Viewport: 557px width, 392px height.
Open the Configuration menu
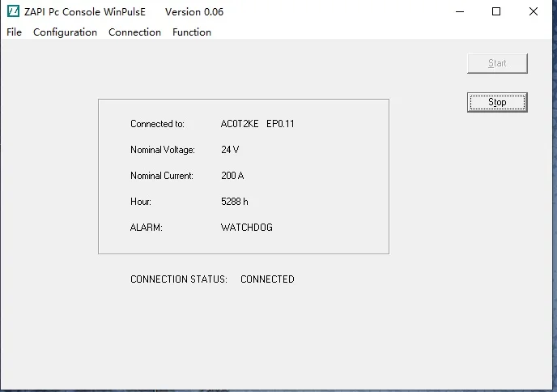pyautogui.click(x=65, y=32)
